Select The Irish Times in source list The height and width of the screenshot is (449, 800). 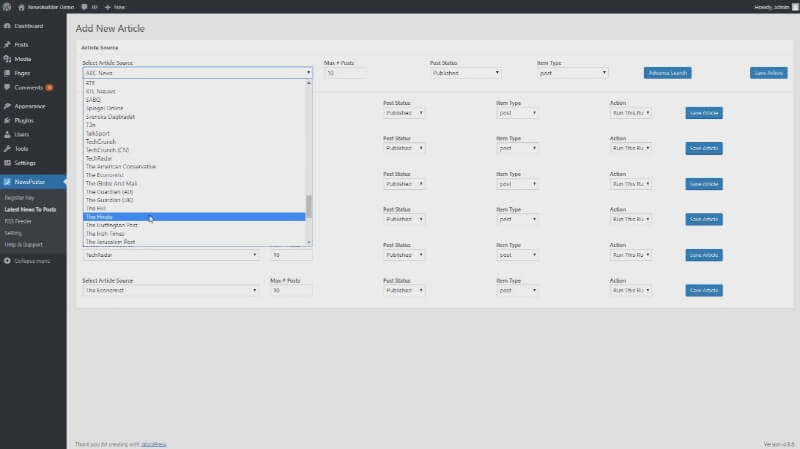(x=194, y=234)
